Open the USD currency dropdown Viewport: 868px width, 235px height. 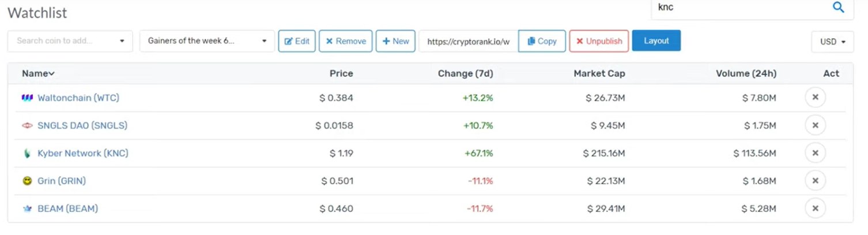pos(832,42)
